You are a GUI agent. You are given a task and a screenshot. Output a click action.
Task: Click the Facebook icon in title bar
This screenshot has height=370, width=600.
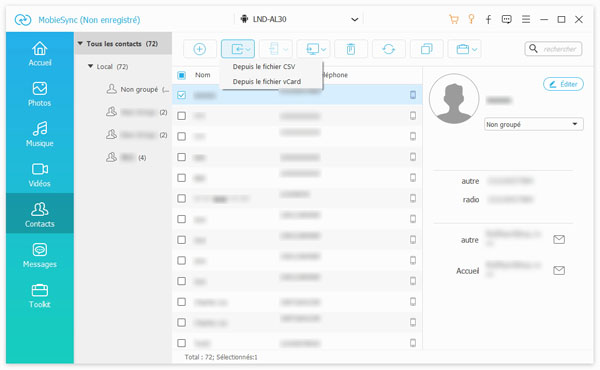tap(489, 19)
